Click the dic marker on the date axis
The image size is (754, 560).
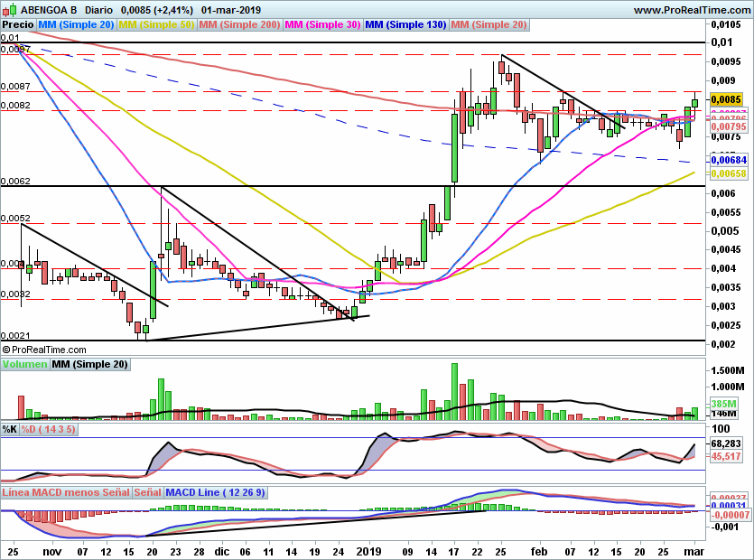point(222,551)
